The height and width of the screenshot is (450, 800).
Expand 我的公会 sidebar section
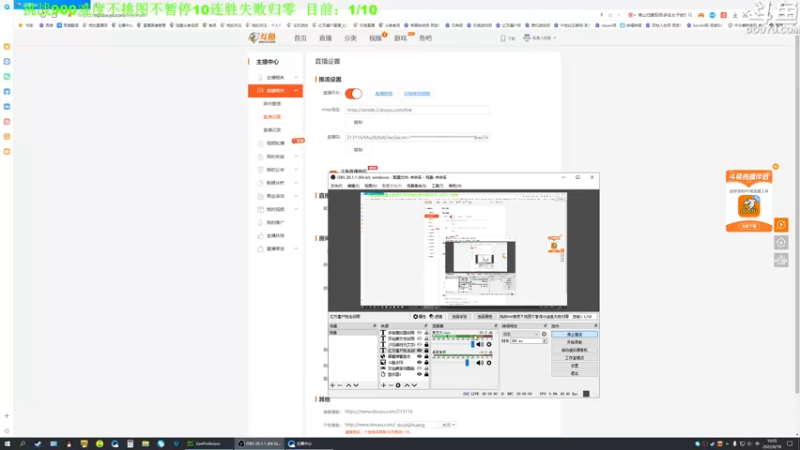pyautogui.click(x=296, y=170)
